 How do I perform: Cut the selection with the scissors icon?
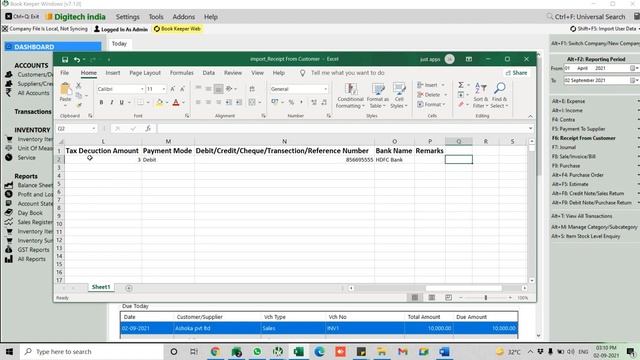point(79,86)
